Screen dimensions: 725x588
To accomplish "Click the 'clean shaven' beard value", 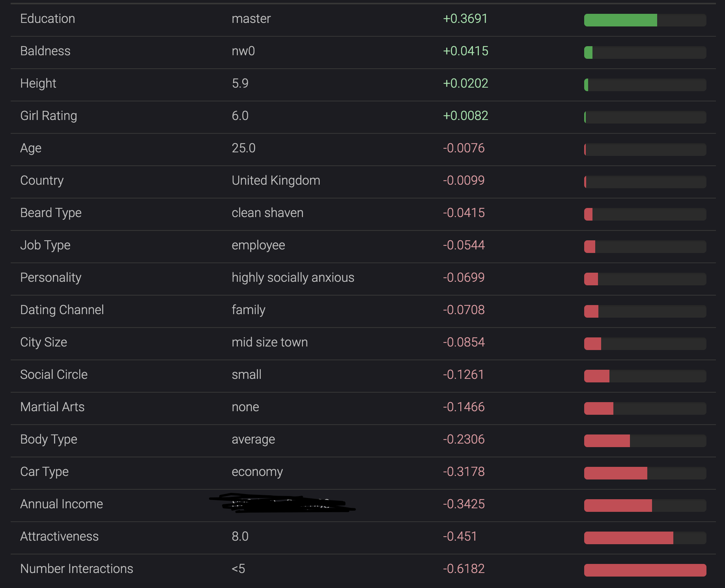I will coord(267,213).
